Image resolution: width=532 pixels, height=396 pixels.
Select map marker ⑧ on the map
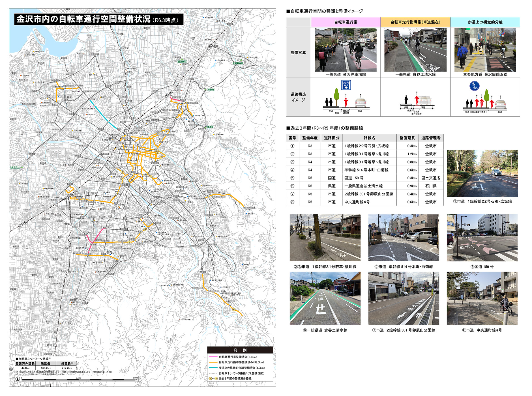(122, 172)
